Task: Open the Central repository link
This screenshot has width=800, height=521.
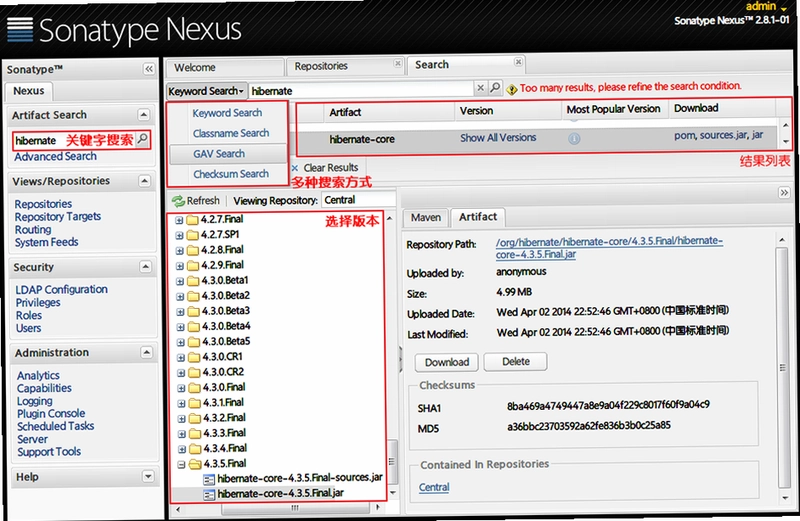Action: [x=434, y=487]
